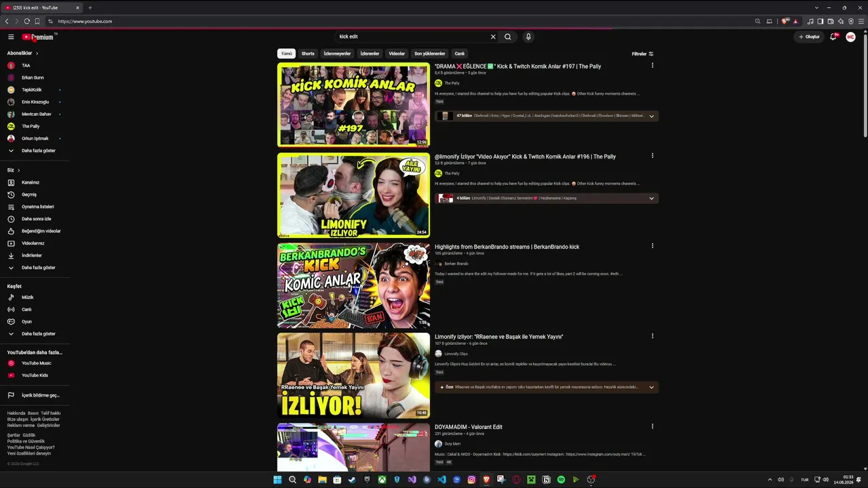Open Brave wallet icon in toolbar
This screenshot has height=488, width=868.
click(x=830, y=21)
